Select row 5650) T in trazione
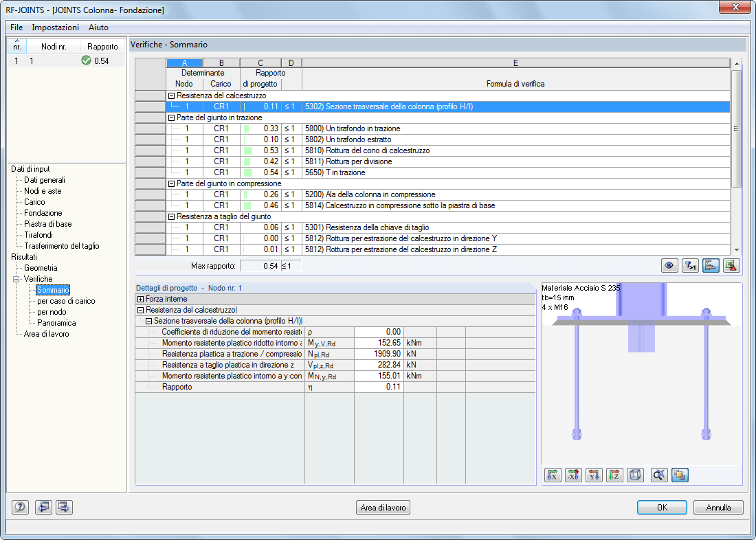This screenshot has width=756, height=540. click(x=448, y=172)
